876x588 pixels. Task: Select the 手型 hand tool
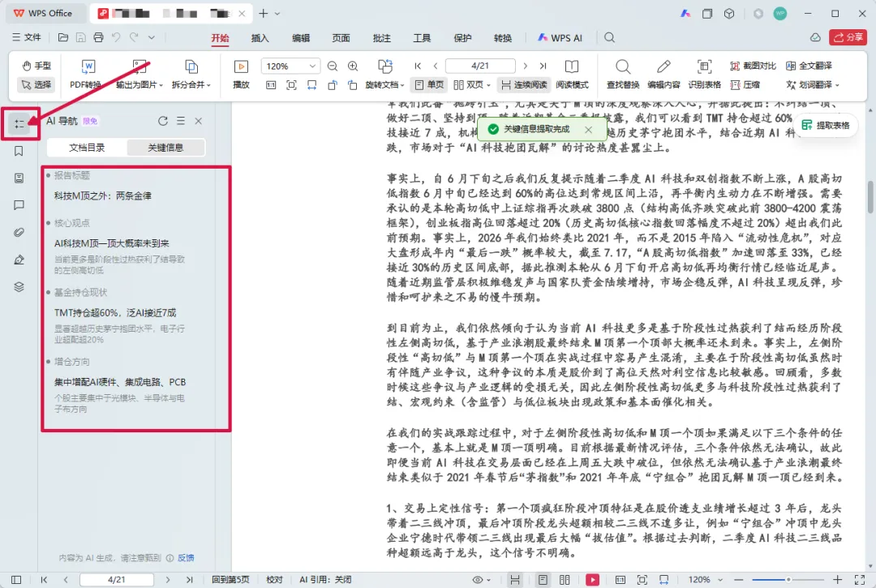click(36, 66)
